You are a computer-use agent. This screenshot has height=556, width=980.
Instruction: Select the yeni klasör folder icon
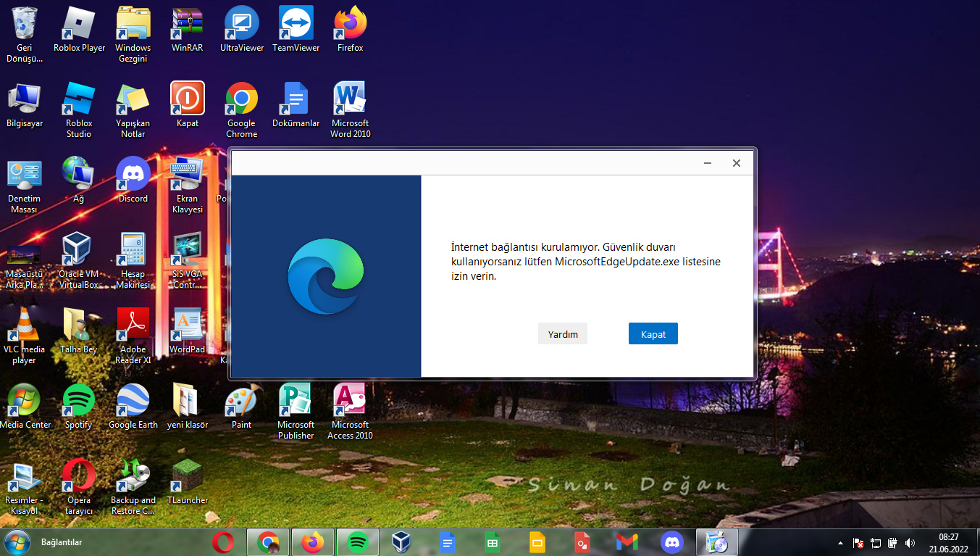point(188,406)
